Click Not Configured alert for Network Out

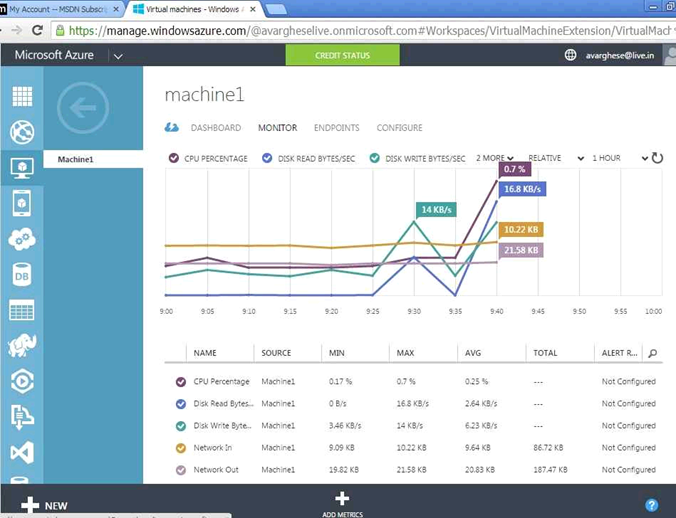pyautogui.click(x=629, y=470)
